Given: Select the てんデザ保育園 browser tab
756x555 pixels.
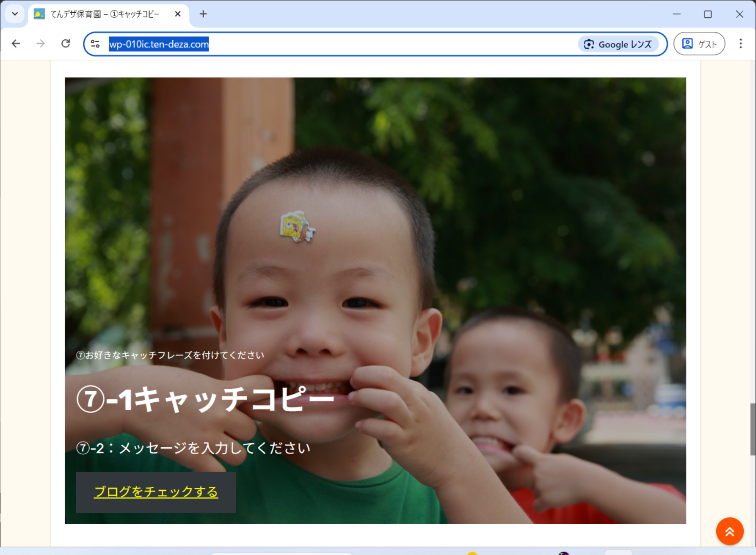Looking at the screenshot, I should tap(104, 14).
